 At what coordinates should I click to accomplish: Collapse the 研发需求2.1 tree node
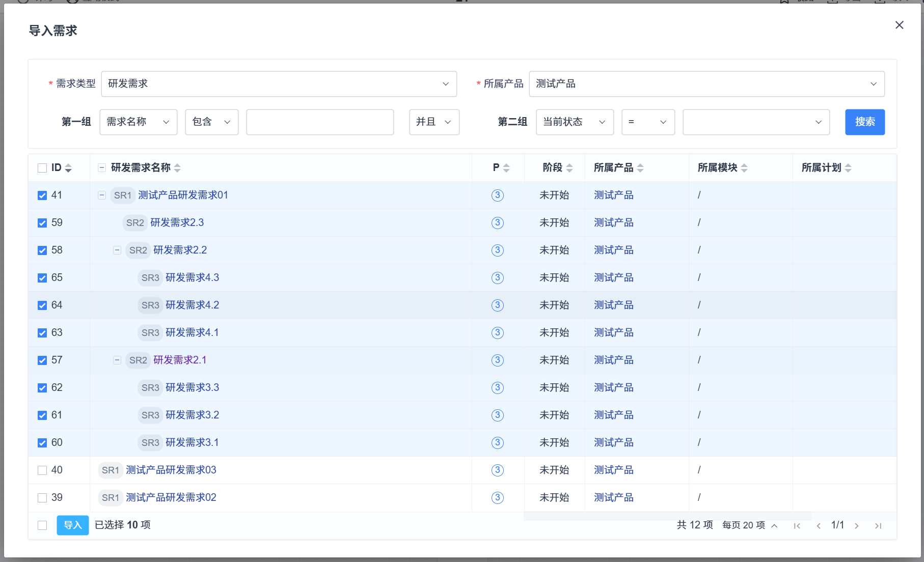point(117,360)
